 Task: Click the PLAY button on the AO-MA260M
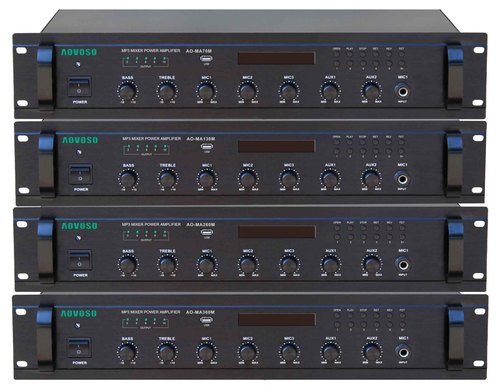coord(350,228)
